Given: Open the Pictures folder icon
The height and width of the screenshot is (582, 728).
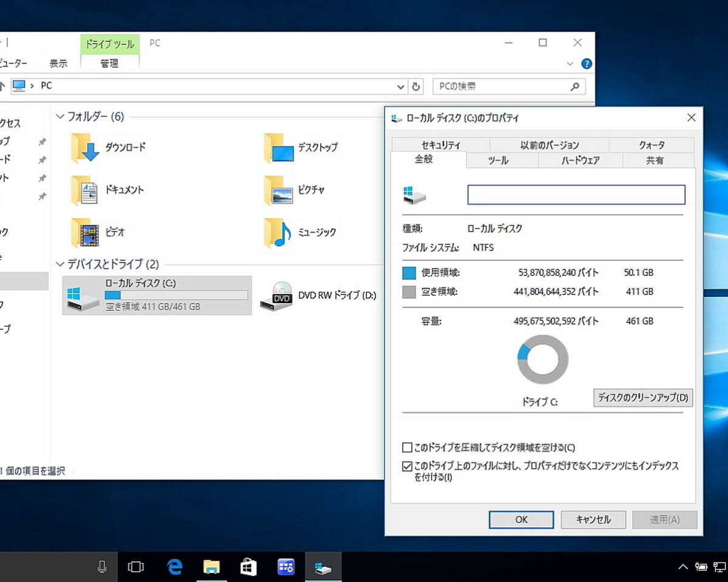Looking at the screenshot, I should coord(278,190).
